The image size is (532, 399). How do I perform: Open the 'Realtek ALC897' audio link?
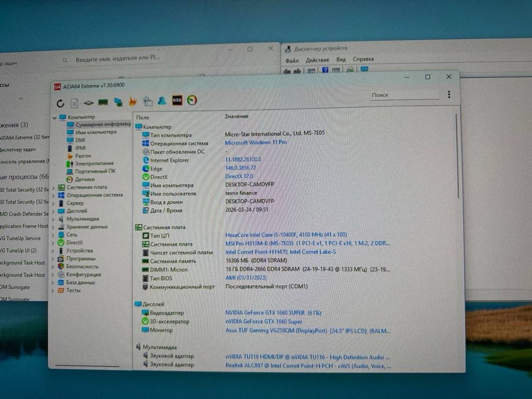(308, 366)
